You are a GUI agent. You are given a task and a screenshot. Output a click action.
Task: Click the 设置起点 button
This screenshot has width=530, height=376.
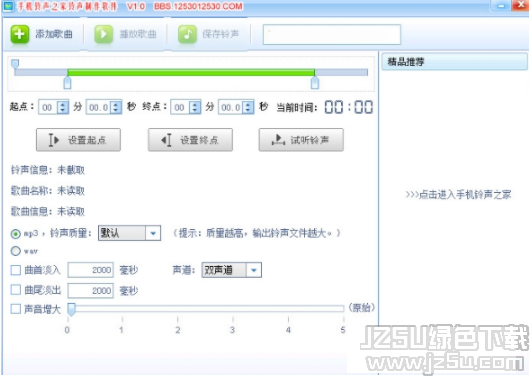click(78, 140)
